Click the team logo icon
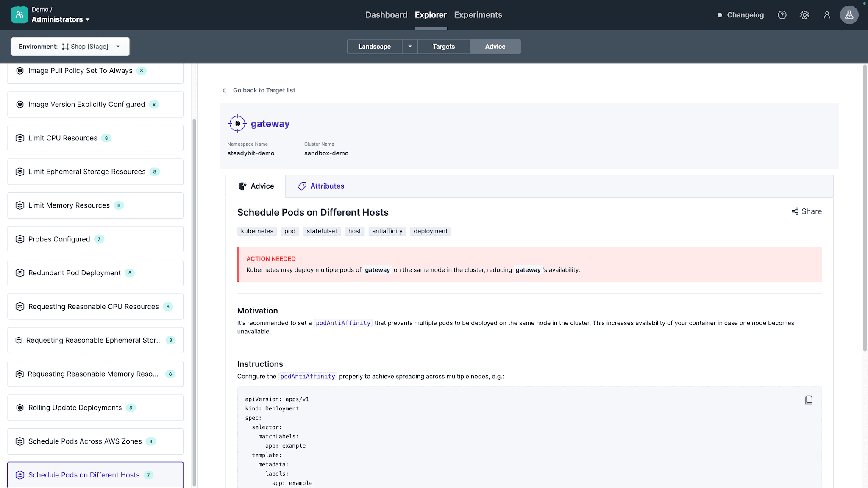 tap(19, 15)
